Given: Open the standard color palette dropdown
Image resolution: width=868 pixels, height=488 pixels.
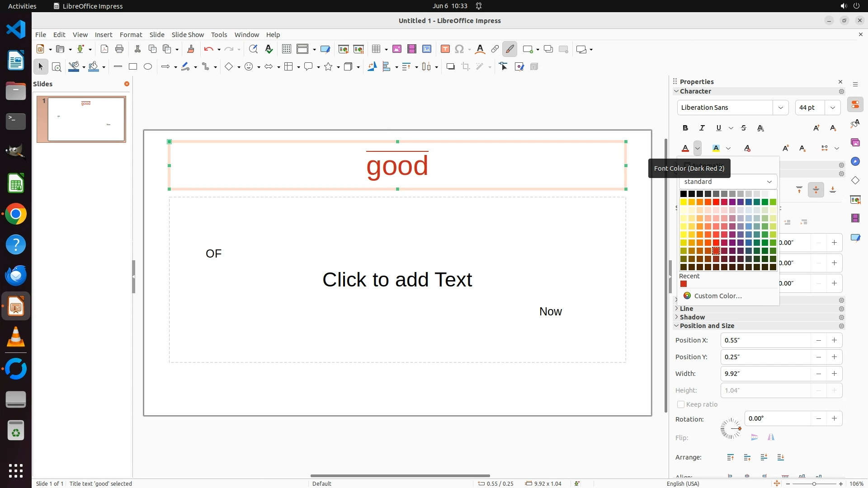Looking at the screenshot, I should tap(727, 182).
